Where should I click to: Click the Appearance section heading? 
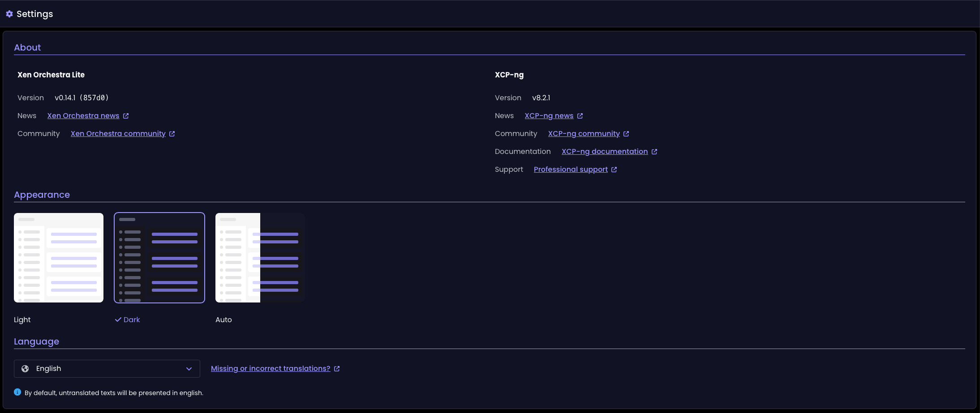(x=42, y=195)
